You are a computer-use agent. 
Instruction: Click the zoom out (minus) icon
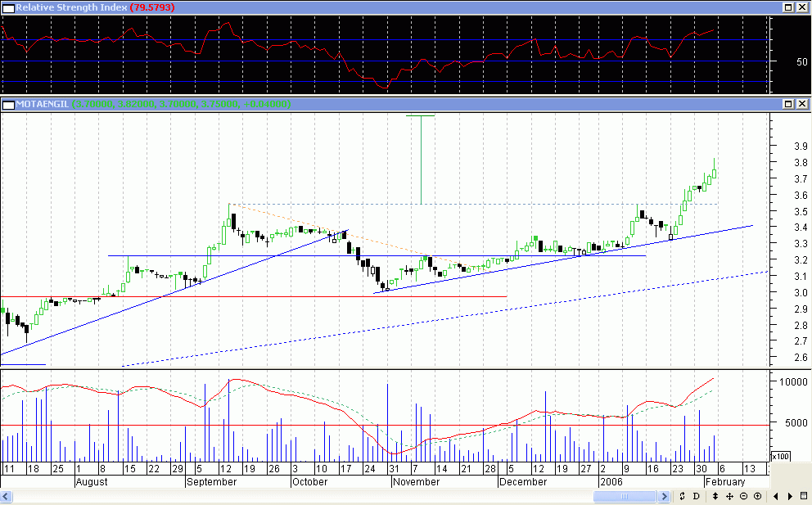[x=743, y=497]
